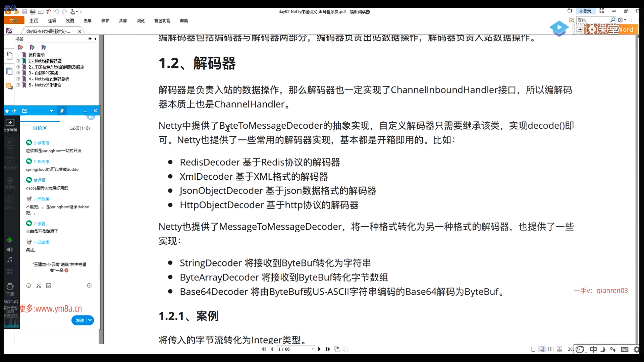Toggle the speaker volume icon
This screenshot has width=644, height=362.
coord(10,249)
